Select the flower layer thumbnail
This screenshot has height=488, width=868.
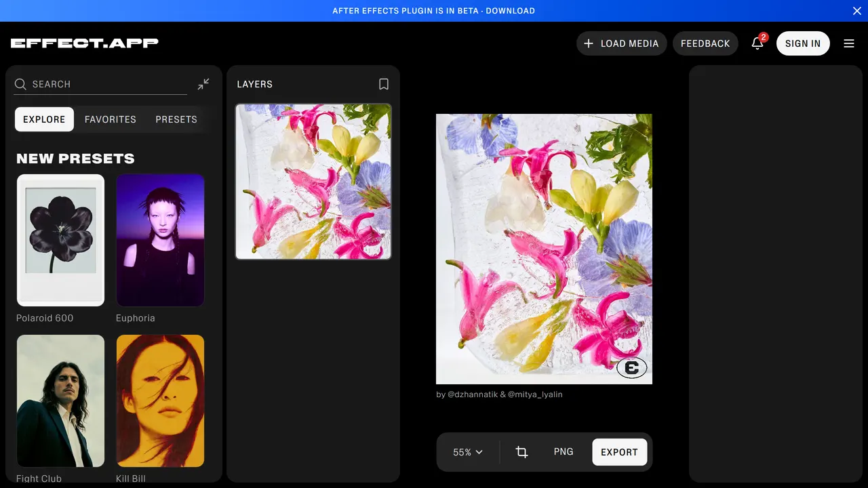tap(313, 182)
